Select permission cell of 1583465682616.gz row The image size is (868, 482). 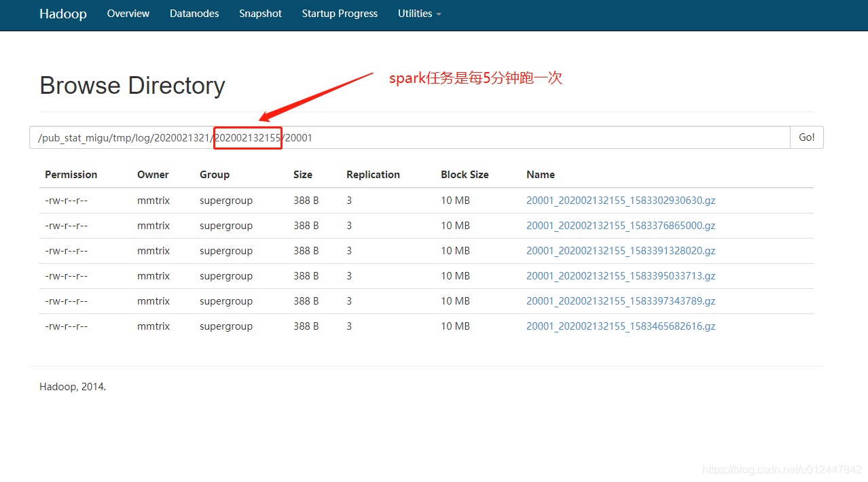coord(67,326)
